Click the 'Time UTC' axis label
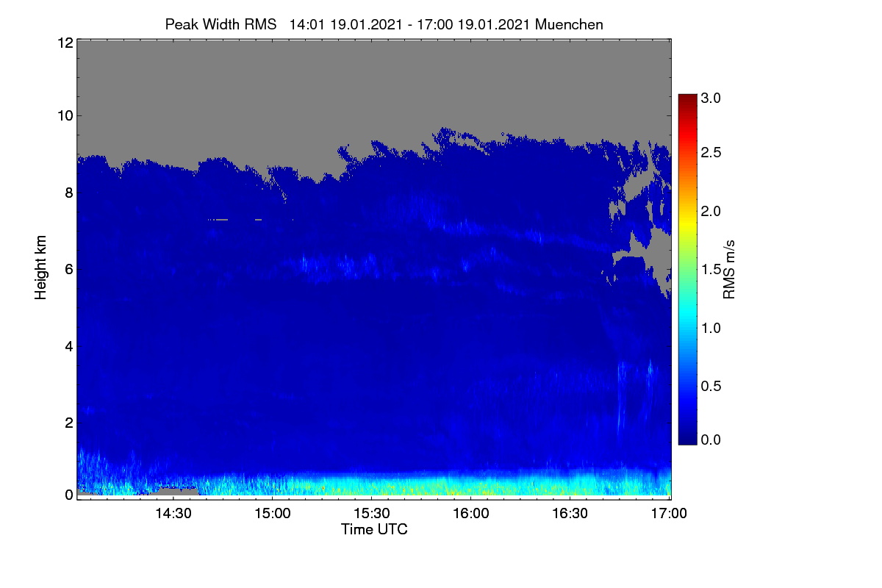The image size is (882, 588). [x=374, y=529]
